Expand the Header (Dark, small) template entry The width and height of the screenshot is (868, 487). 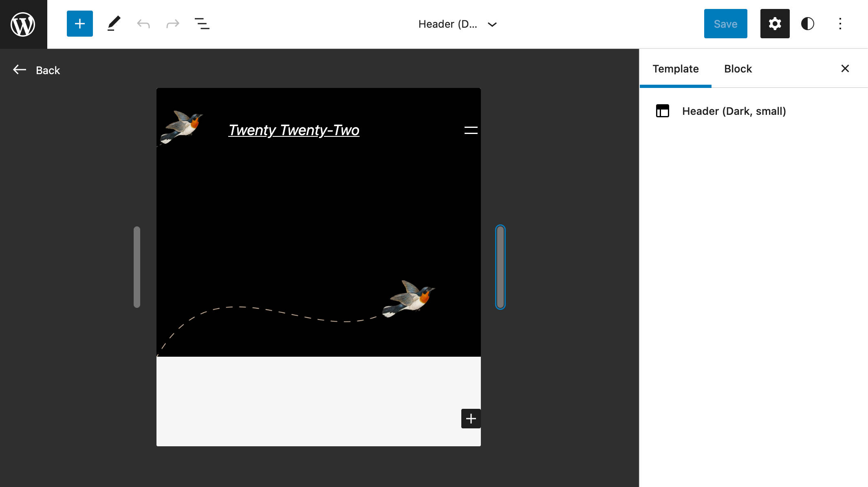pos(734,110)
